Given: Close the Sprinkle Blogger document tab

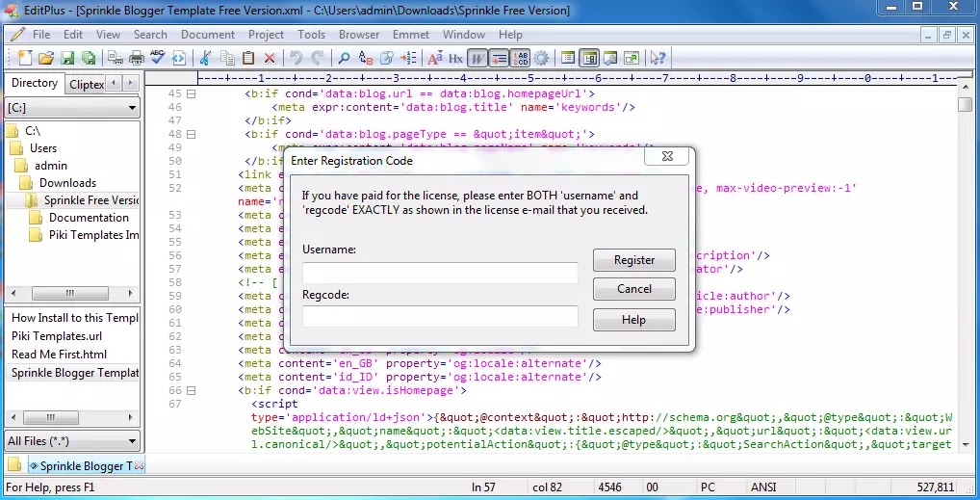Looking at the screenshot, I should pyautogui.click(x=139, y=466).
